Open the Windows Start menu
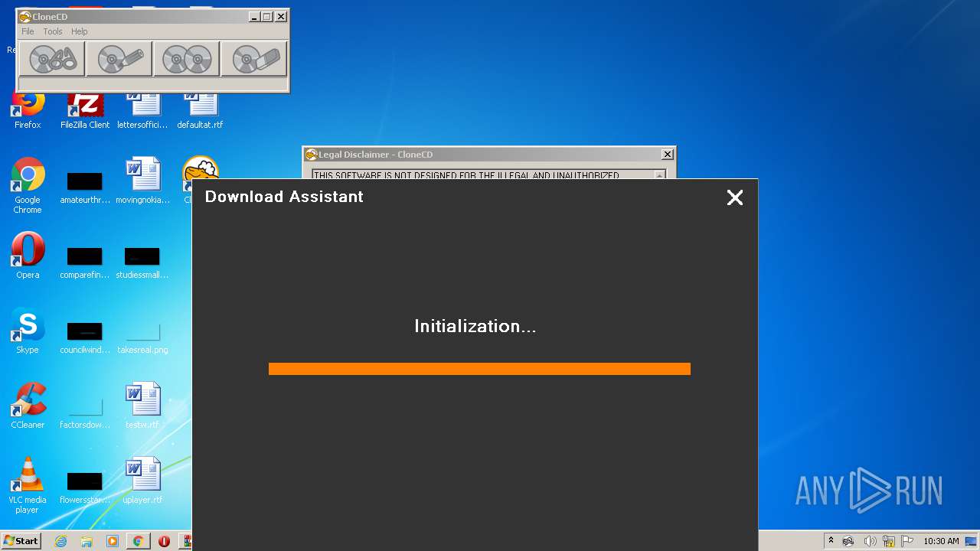Image resolution: width=980 pixels, height=551 pixels. point(21,540)
